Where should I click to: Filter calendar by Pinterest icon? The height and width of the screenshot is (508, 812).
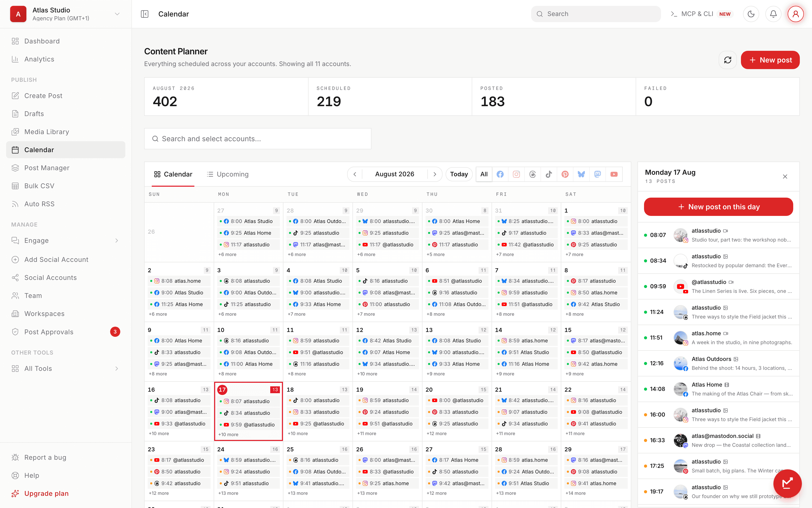(x=565, y=174)
